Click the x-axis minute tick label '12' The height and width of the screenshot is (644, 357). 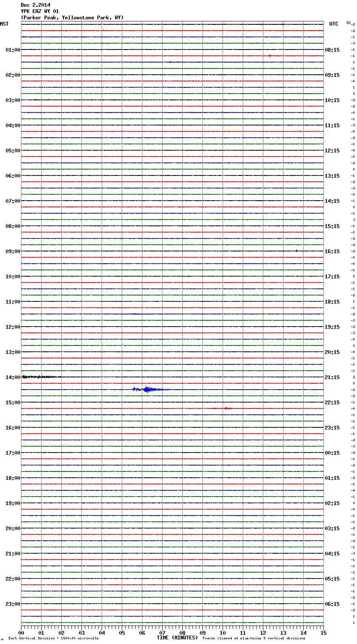263,633
